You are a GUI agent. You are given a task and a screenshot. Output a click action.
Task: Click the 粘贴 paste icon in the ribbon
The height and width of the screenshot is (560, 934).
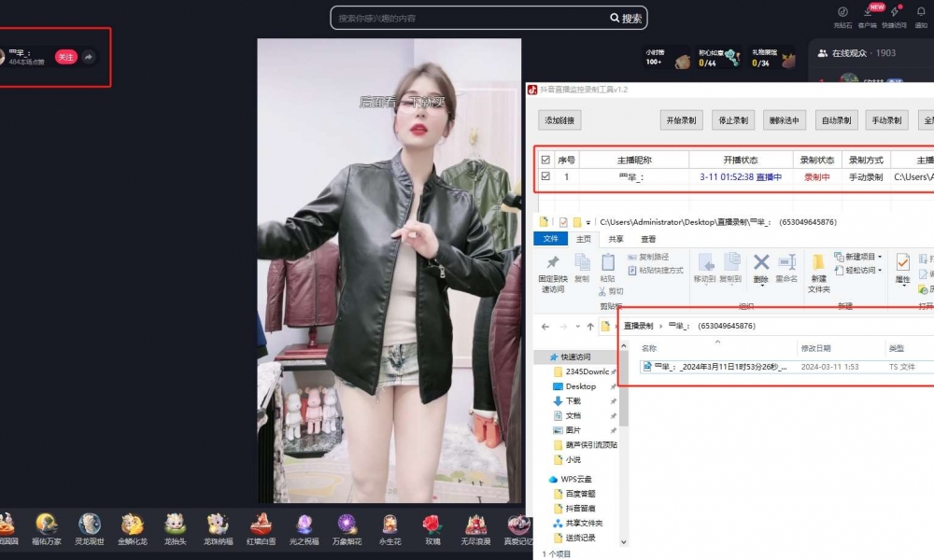pyautogui.click(x=607, y=264)
